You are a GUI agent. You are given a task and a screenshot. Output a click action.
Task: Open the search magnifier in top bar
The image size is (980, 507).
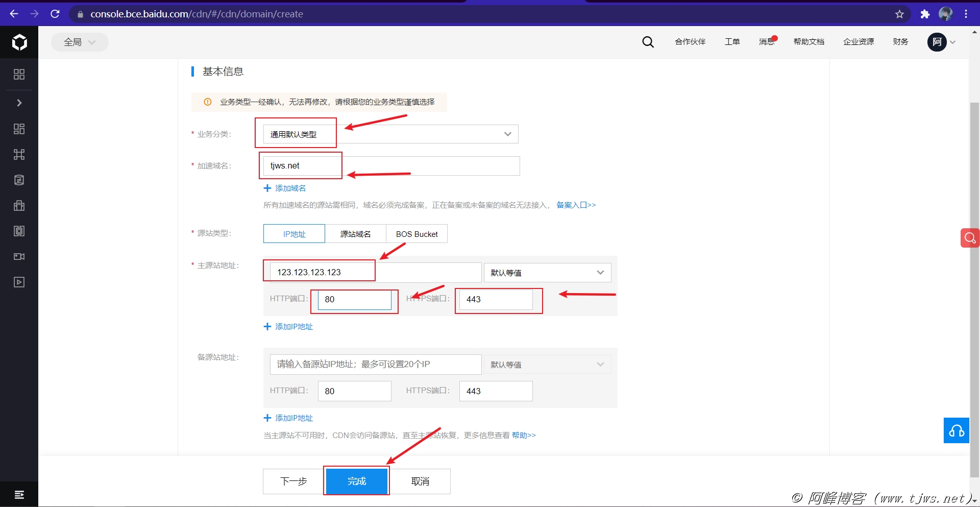pyautogui.click(x=648, y=42)
